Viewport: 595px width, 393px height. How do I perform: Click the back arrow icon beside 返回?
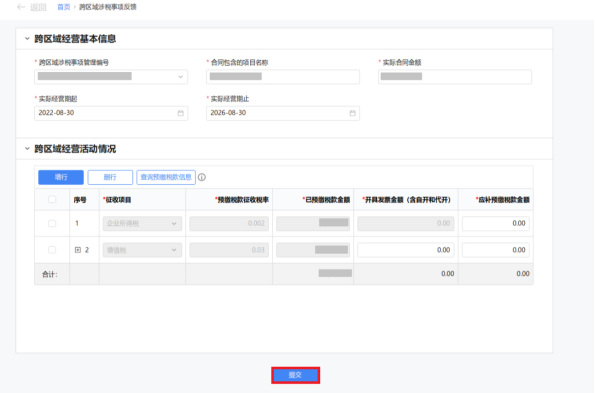click(x=21, y=7)
